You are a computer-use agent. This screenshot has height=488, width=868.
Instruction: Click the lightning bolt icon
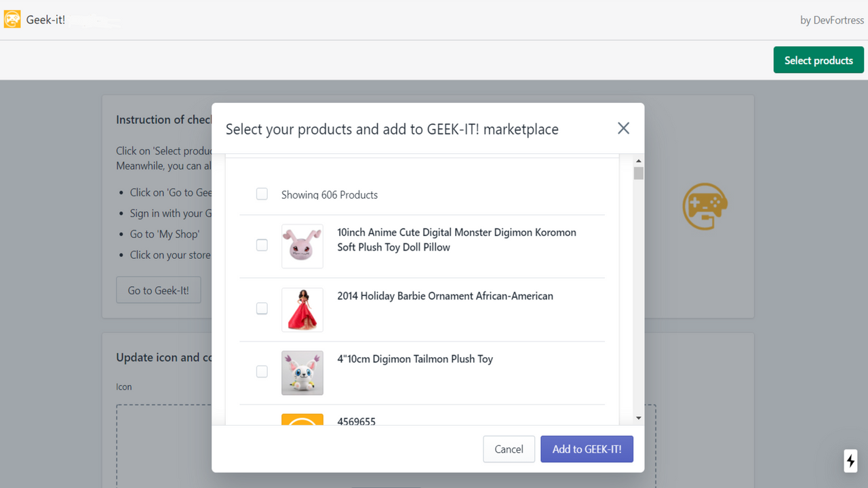[x=850, y=461]
